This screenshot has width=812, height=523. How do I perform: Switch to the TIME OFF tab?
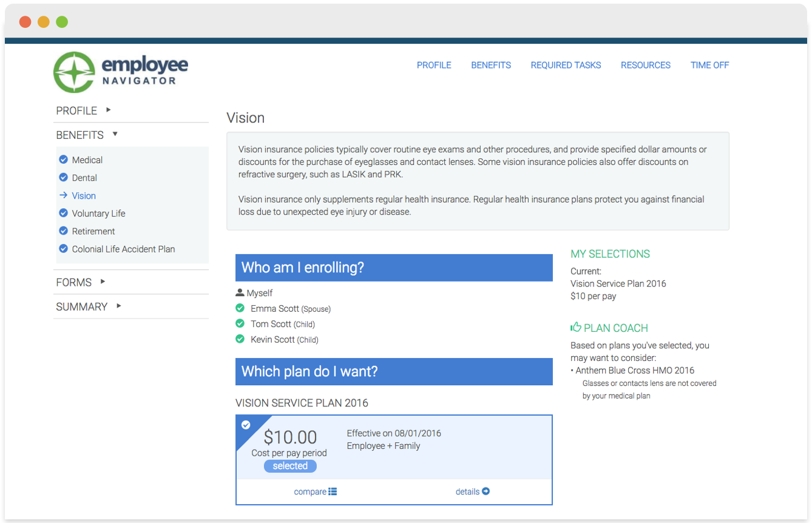click(x=709, y=65)
